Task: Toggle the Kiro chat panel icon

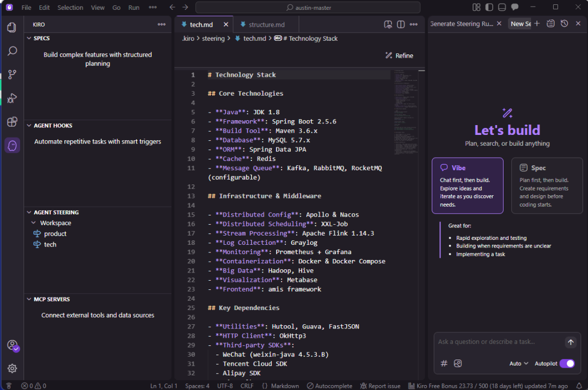Action: tap(515, 7)
